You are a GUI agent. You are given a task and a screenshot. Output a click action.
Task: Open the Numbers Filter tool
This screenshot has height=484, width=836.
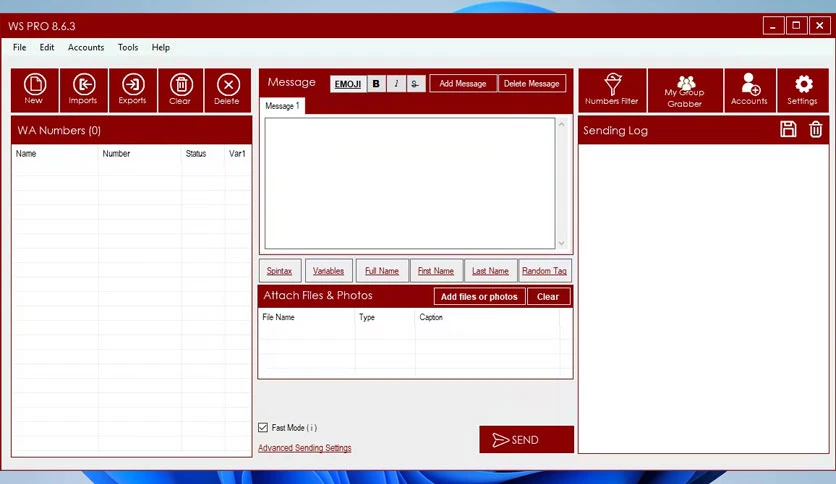[x=612, y=90]
